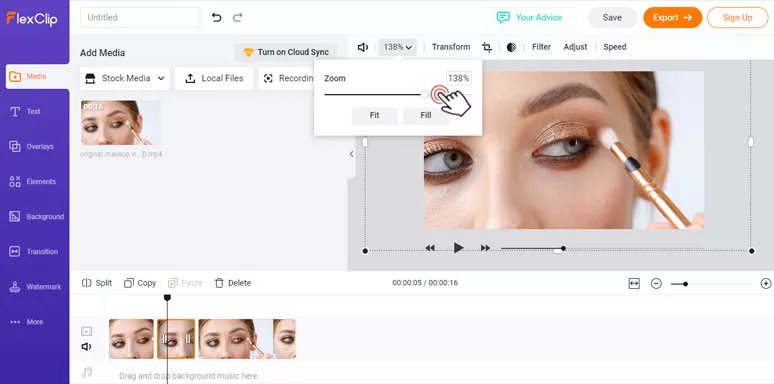774x384 pixels.
Task: Zoom out the timeline with minus icon
Action: 656,284
